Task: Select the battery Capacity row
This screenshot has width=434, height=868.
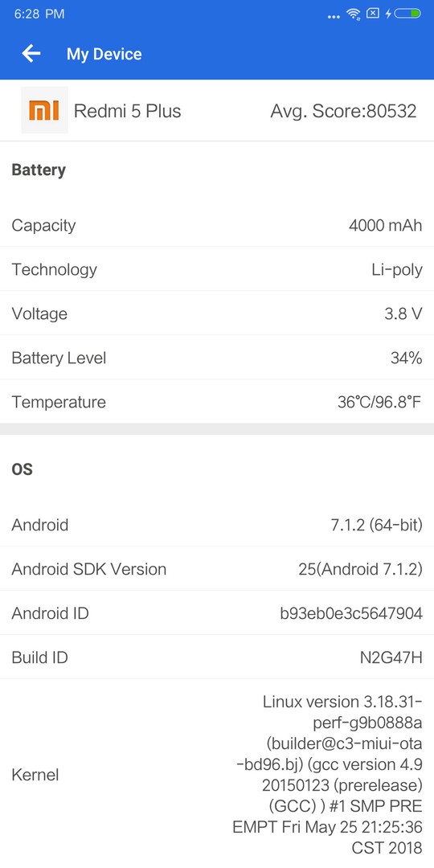Action: [217, 225]
